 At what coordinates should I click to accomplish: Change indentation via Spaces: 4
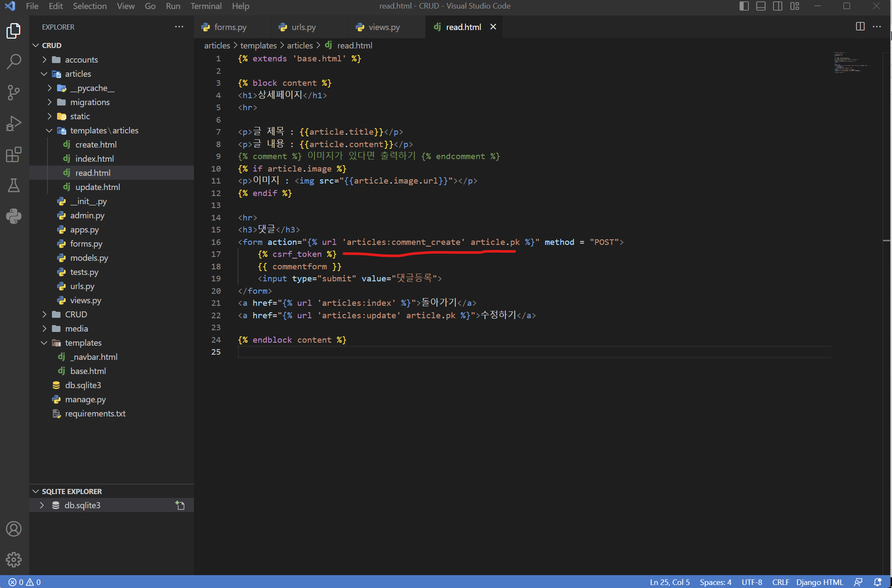click(715, 582)
